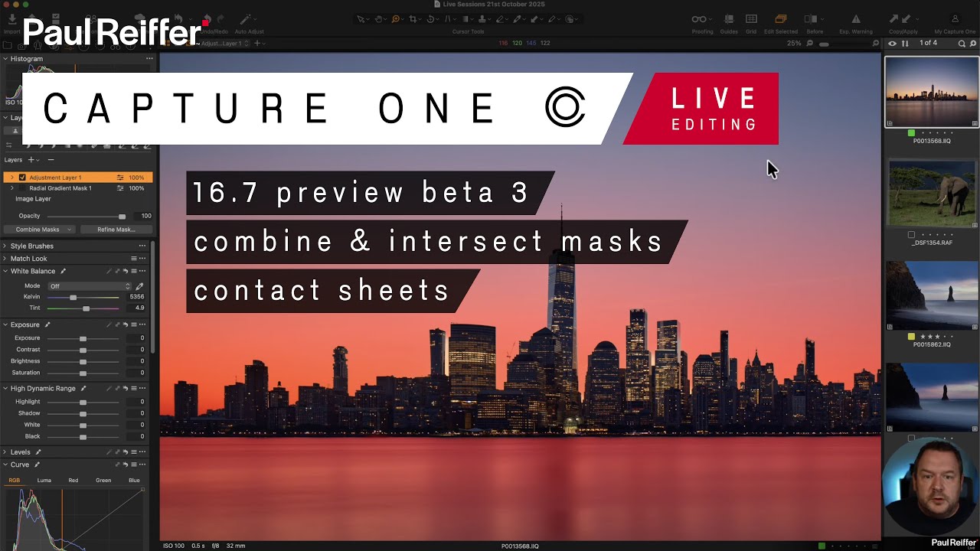Expand Radial Gradient Mask 1 arrow
Image resolution: width=980 pixels, height=551 pixels.
tap(11, 188)
